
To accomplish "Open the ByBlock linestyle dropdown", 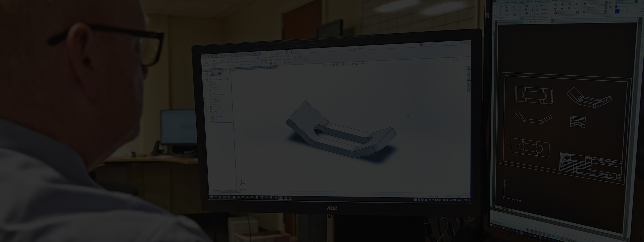I will 597,8.
